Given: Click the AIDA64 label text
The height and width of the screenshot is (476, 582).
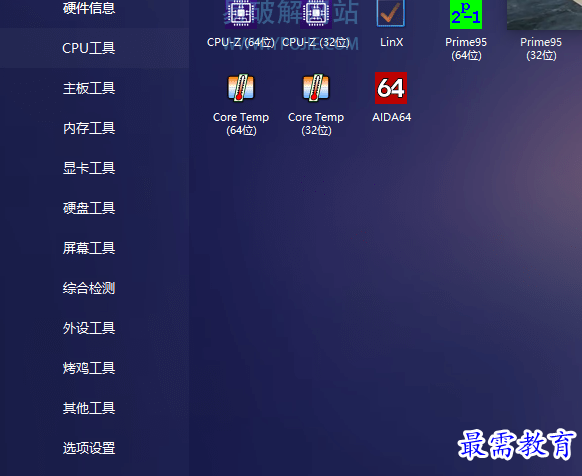Looking at the screenshot, I should pos(392,117).
